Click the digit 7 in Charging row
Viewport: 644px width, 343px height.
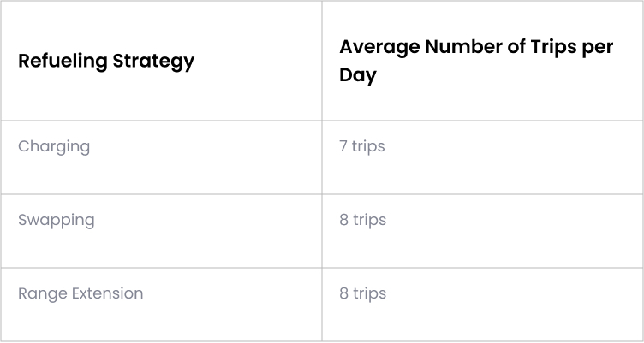click(343, 146)
